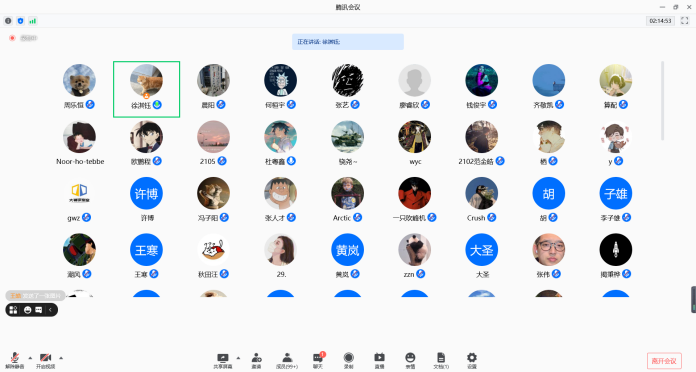Open the chat with unread badge
696x372 pixels.
click(318, 360)
